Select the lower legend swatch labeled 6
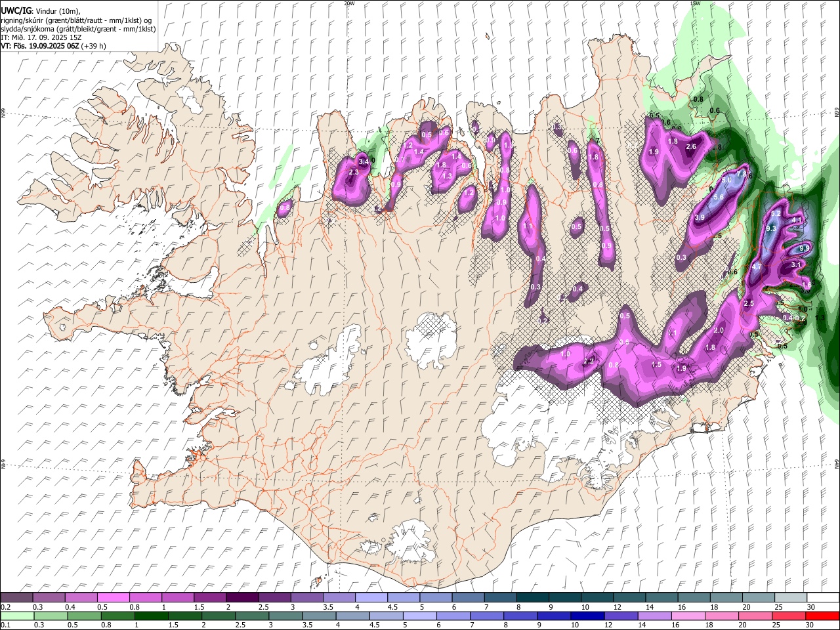 (453, 616)
